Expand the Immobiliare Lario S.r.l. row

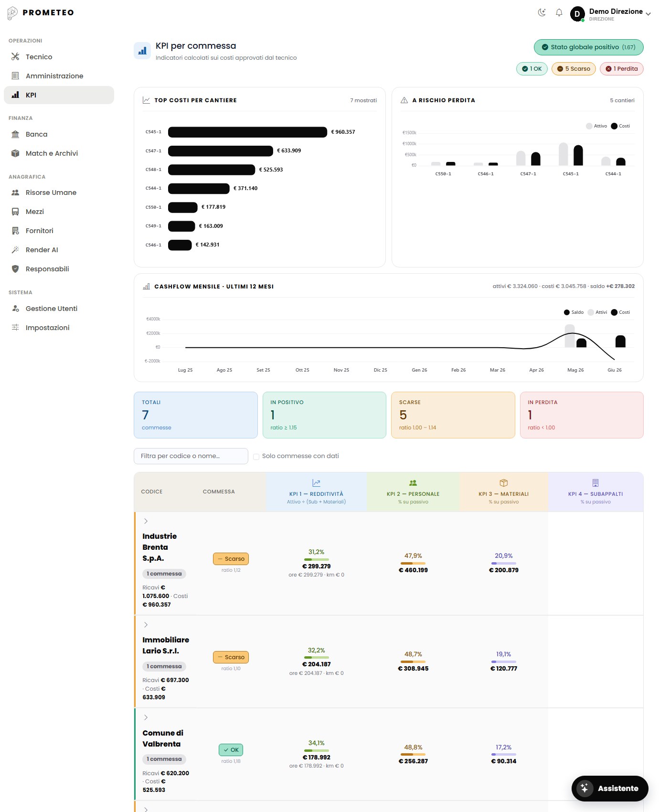click(x=146, y=625)
